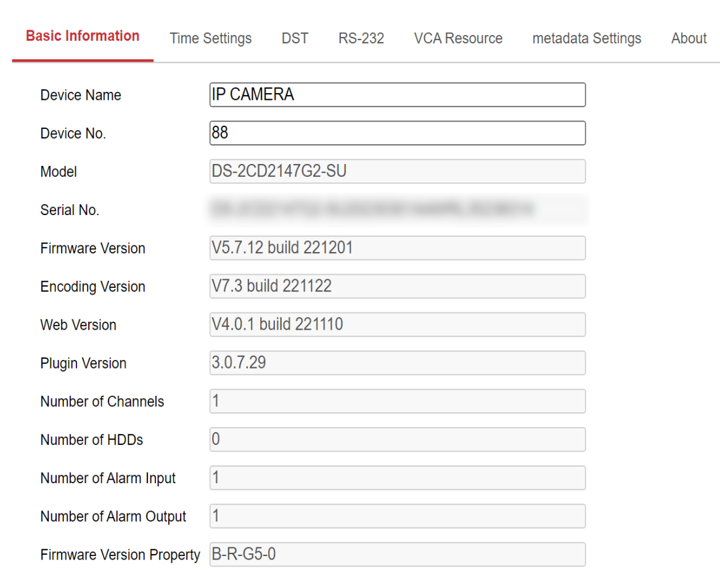Image resolution: width=720 pixels, height=588 pixels.
Task: Click the blurred Serial No. field
Action: (x=398, y=210)
